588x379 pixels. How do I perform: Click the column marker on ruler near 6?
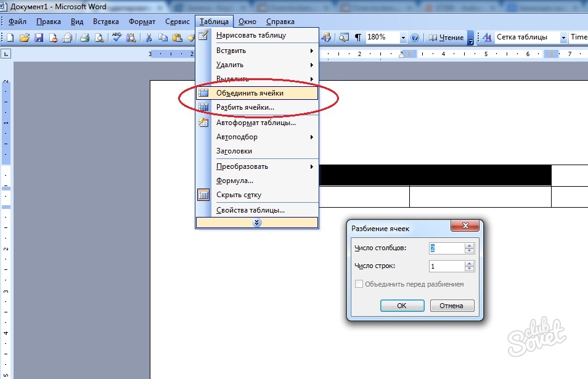[x=551, y=54]
